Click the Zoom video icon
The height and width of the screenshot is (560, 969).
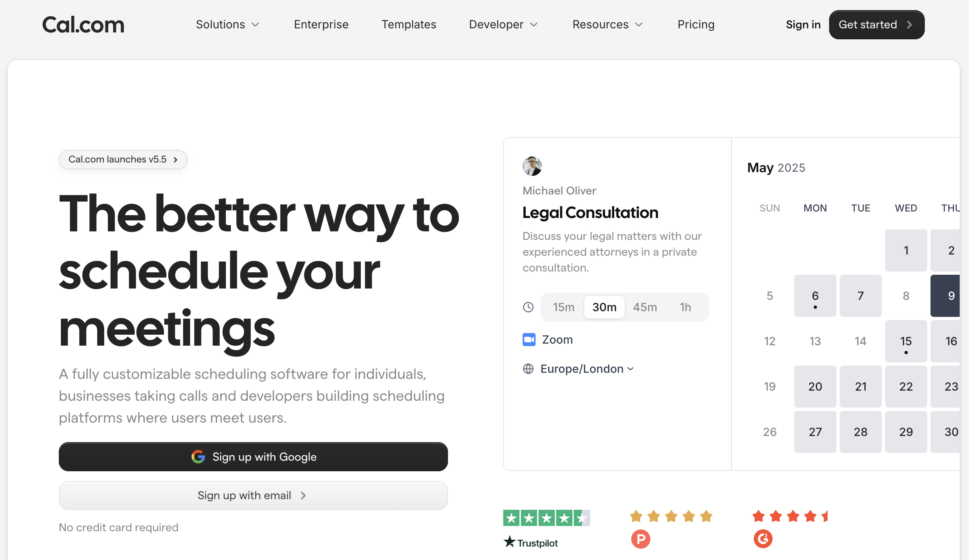click(x=529, y=340)
